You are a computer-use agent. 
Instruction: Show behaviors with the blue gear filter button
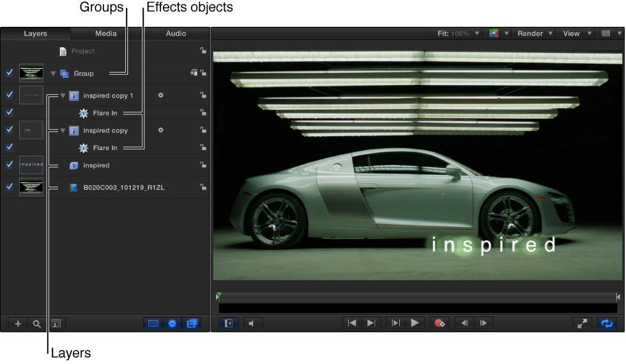[172, 324]
